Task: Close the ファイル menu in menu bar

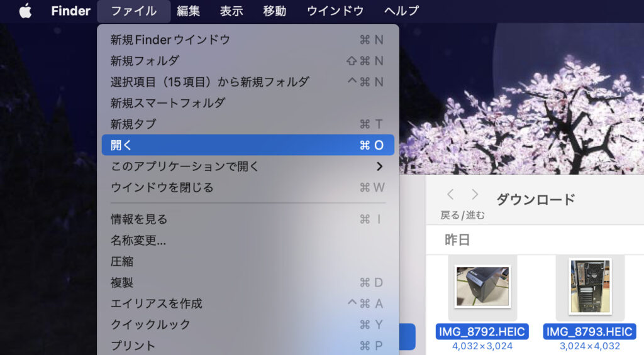Action: pos(134,11)
